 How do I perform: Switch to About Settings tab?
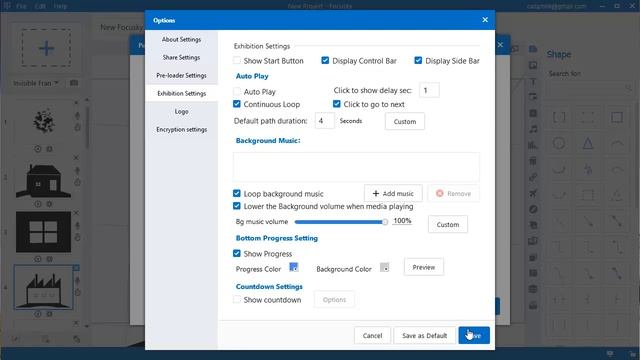pos(181,39)
